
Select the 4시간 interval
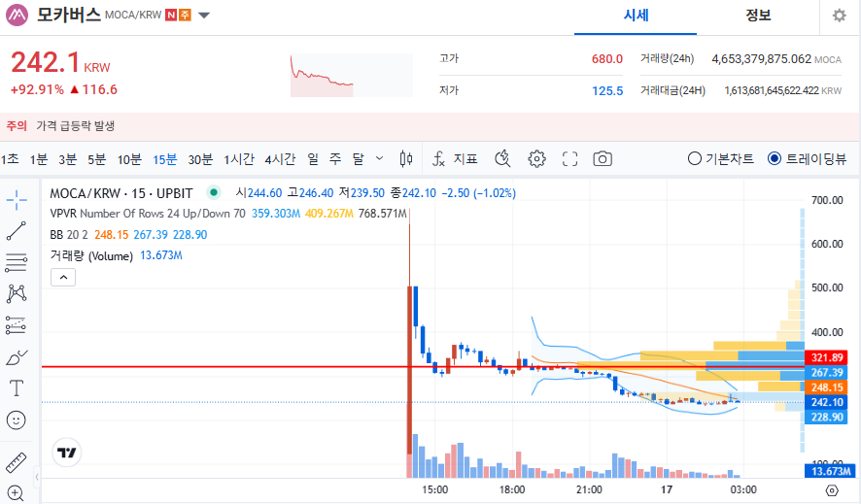point(280,159)
